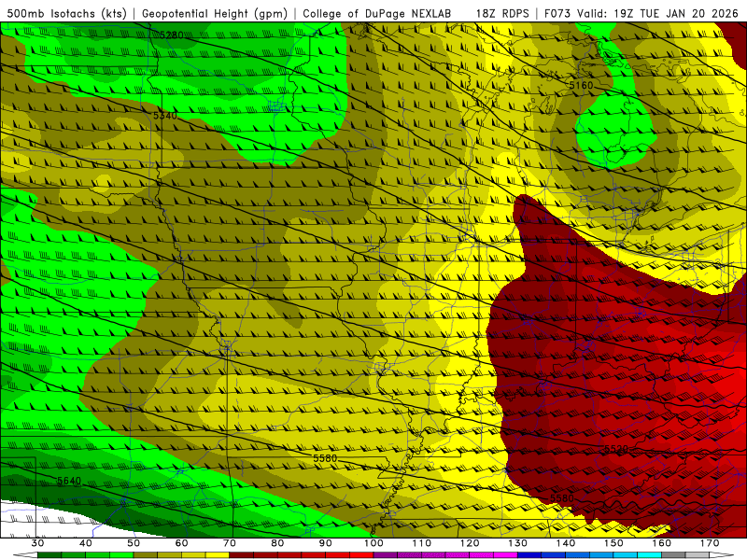Click the 5160 height contour label

(581, 85)
